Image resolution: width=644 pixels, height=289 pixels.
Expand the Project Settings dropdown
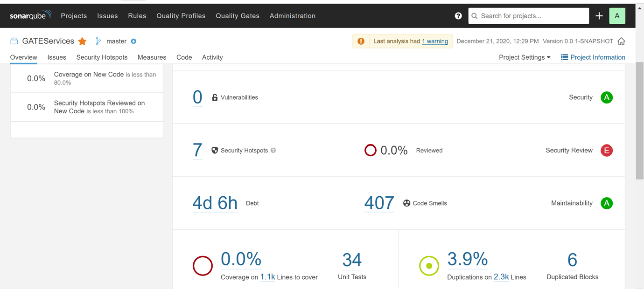point(525,57)
